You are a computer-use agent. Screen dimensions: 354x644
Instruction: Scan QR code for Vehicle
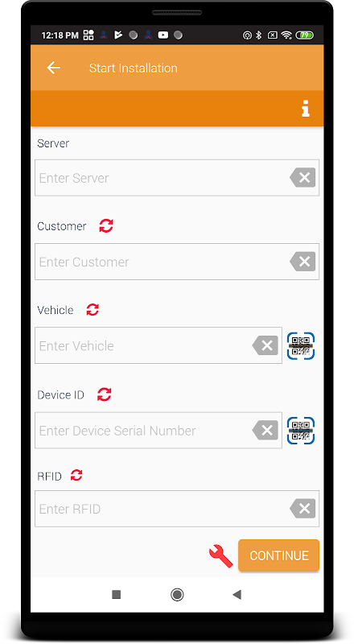tap(301, 346)
